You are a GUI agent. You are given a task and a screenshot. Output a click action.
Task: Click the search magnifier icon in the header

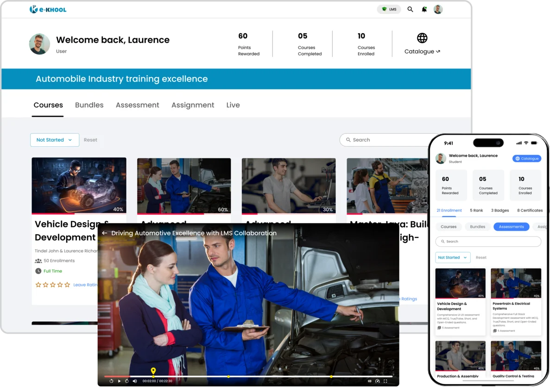pos(410,9)
